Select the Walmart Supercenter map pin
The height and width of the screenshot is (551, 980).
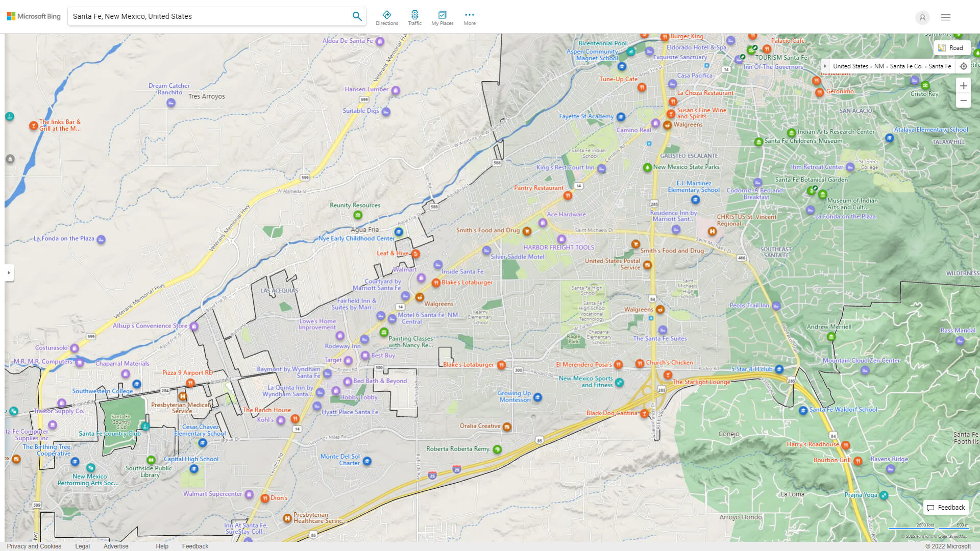pos(249,494)
